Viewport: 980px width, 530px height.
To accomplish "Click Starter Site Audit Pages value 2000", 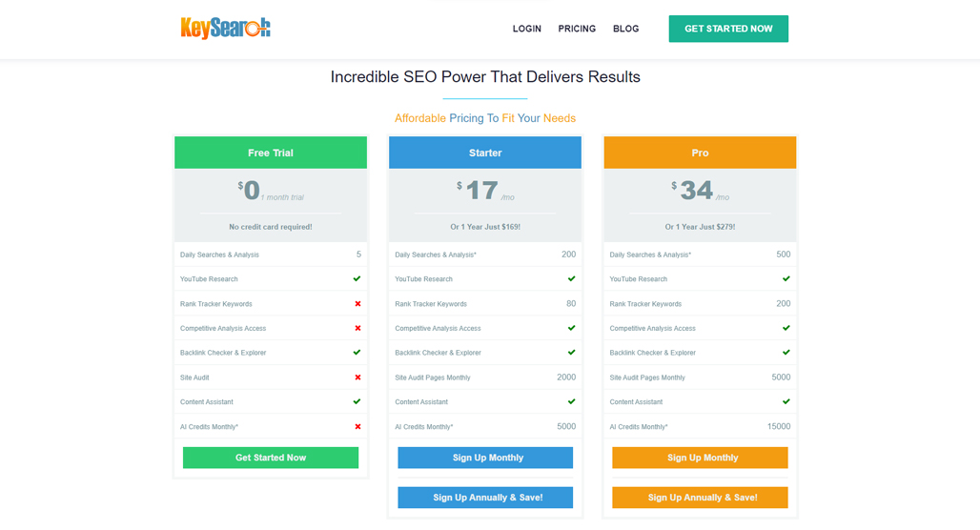I will [x=566, y=377].
